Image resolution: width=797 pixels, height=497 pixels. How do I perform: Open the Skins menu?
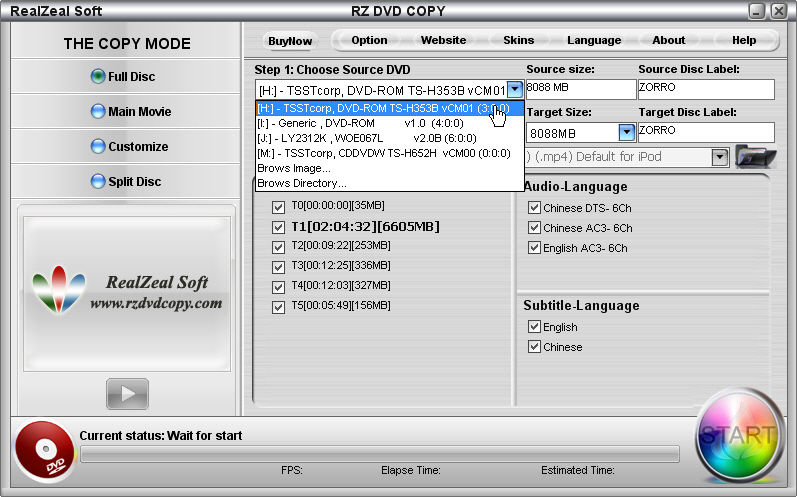518,40
